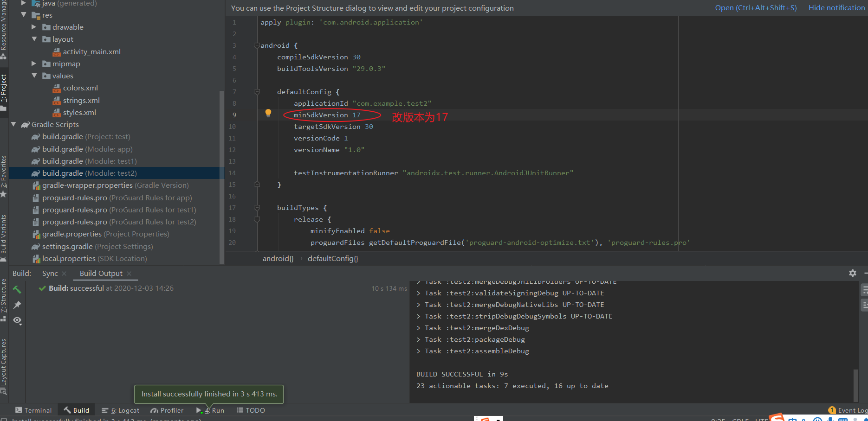Open the Z: Structure side tab
The height and width of the screenshot is (421, 868).
4,300
